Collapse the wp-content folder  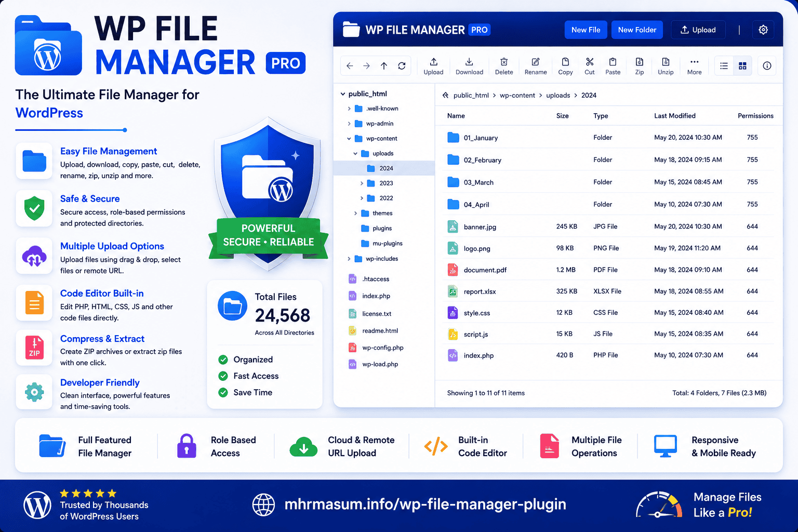click(x=349, y=139)
